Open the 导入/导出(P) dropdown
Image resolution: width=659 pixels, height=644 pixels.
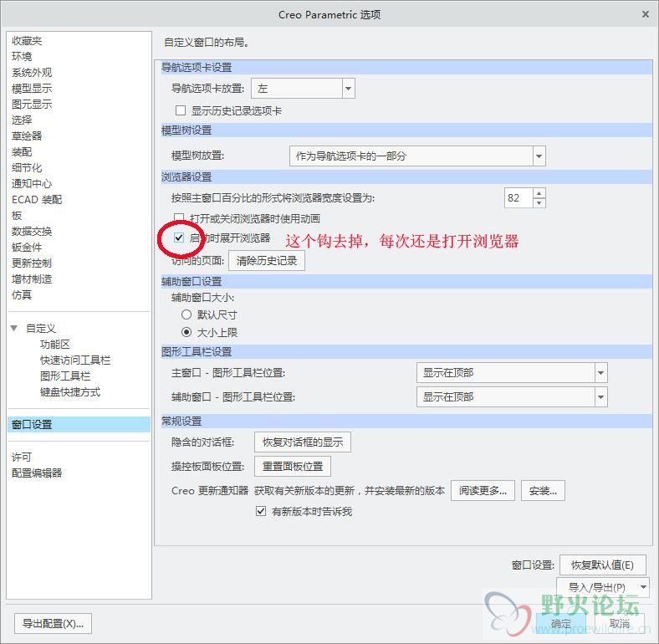coord(603,587)
